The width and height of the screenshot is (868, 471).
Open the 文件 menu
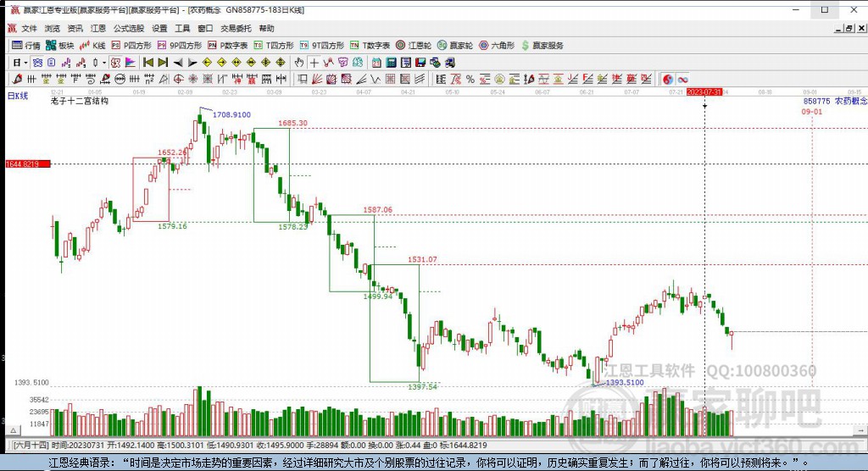point(29,28)
